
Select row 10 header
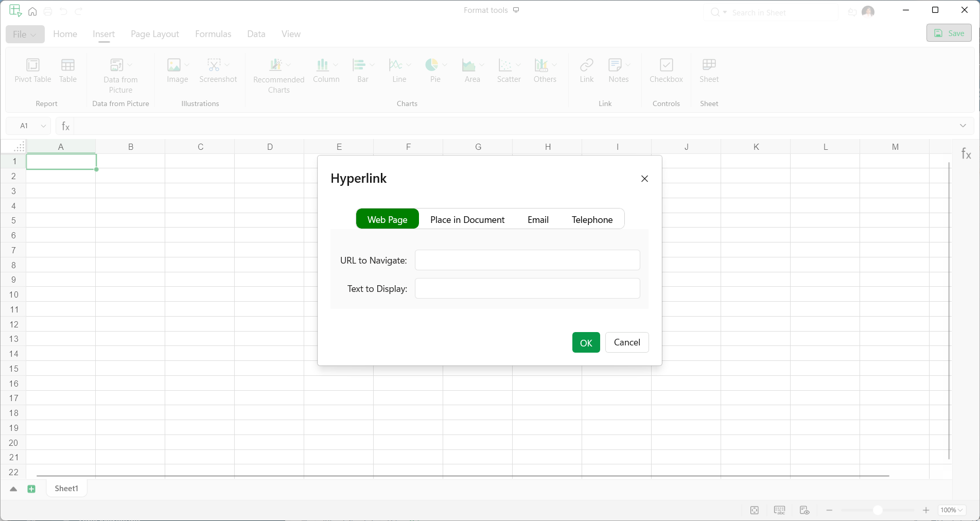point(13,294)
